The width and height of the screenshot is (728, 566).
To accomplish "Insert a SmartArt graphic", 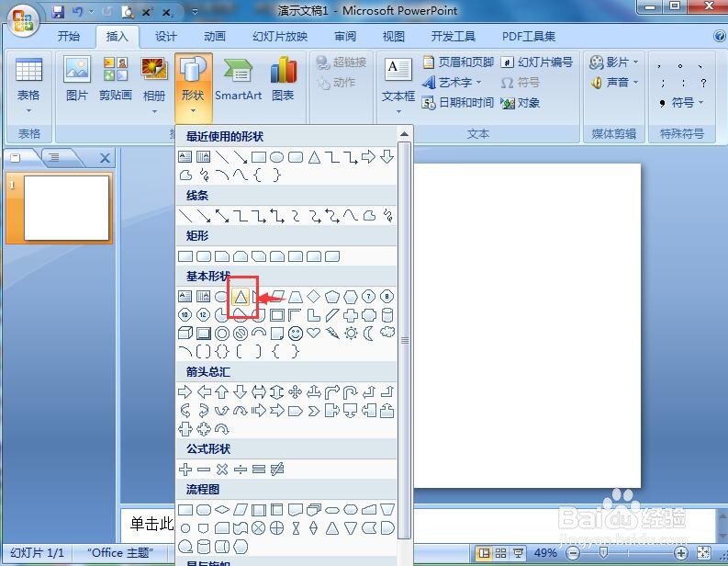I will tap(238, 78).
